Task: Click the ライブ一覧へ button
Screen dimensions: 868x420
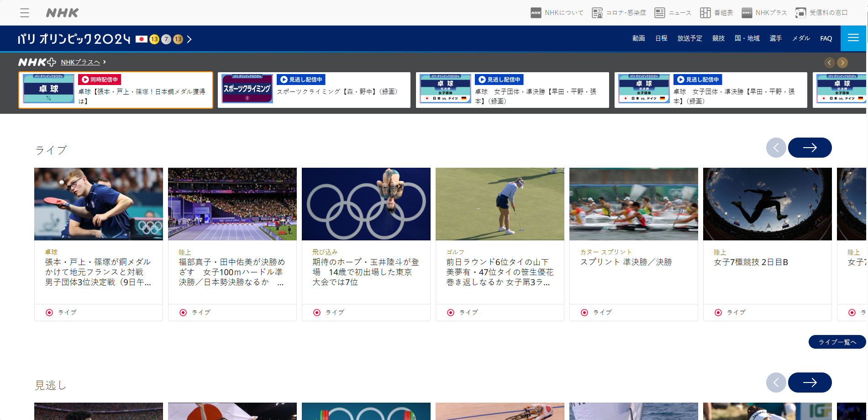Action: pyautogui.click(x=837, y=342)
